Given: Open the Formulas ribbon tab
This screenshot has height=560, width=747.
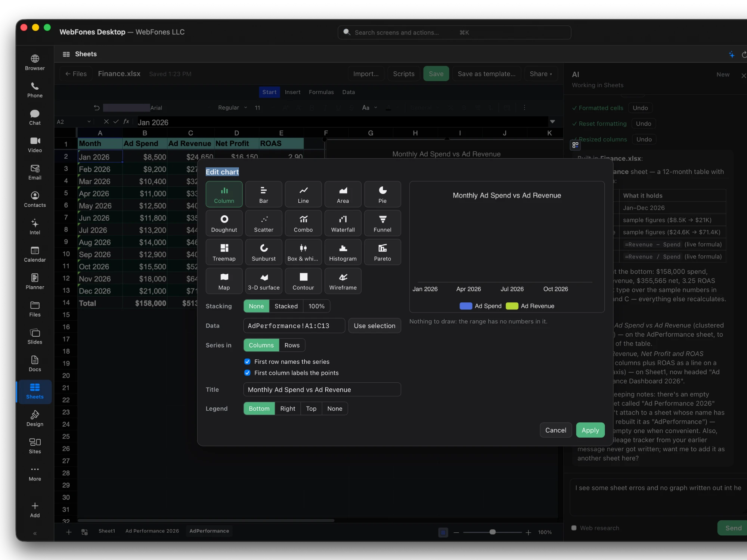Looking at the screenshot, I should (321, 92).
